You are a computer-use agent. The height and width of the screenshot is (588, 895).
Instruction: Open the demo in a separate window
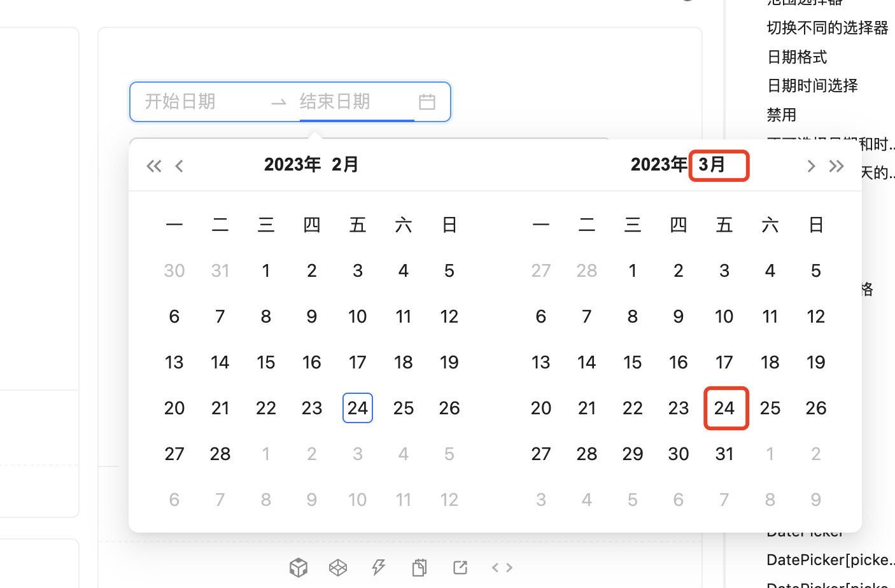pos(460,567)
